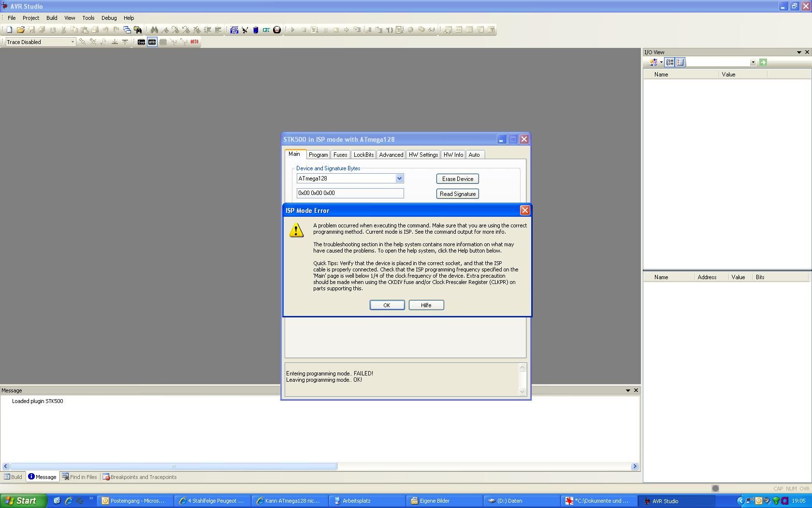Screen dimensions: 812x508
Task: Click the I/O View search input field
Action: tap(718, 62)
